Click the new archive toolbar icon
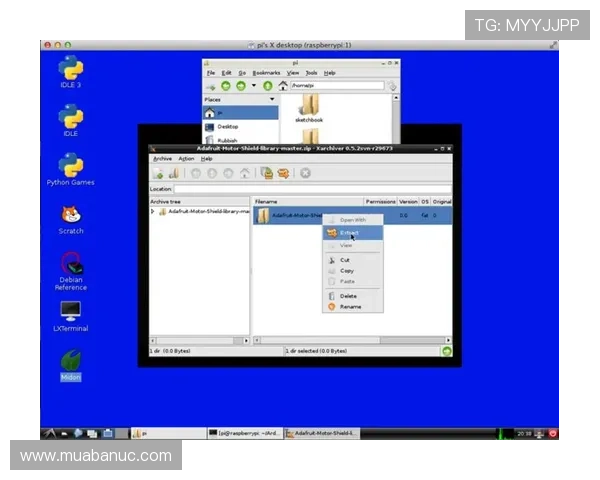The image size is (600, 480). click(x=158, y=173)
